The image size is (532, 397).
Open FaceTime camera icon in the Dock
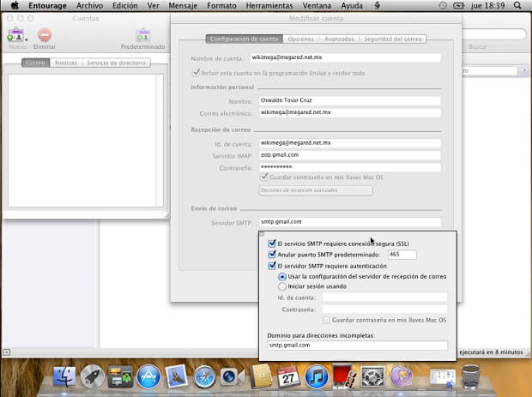(x=232, y=376)
